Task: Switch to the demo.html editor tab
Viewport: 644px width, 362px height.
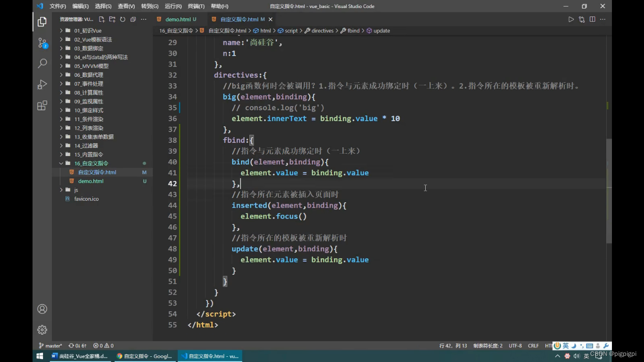Action: pos(178,19)
